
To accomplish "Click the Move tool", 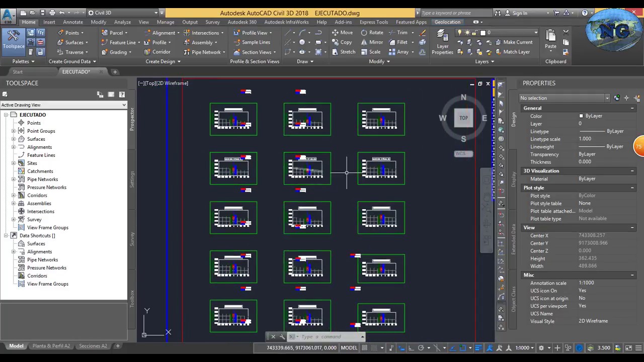I will click(342, 33).
